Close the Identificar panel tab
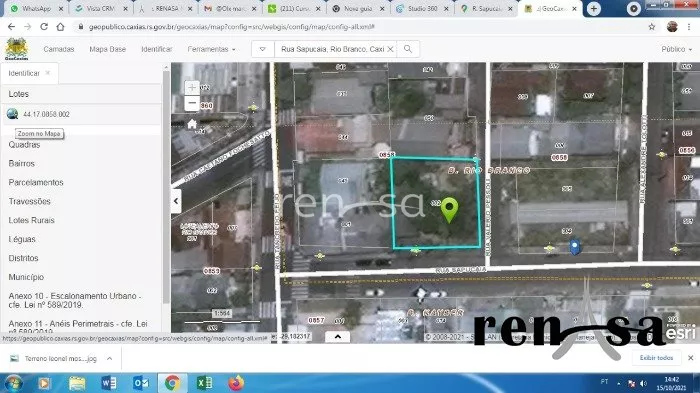 (48, 73)
